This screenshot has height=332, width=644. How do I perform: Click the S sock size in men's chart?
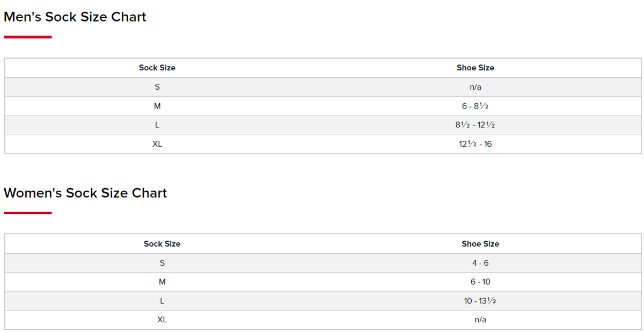pos(157,87)
